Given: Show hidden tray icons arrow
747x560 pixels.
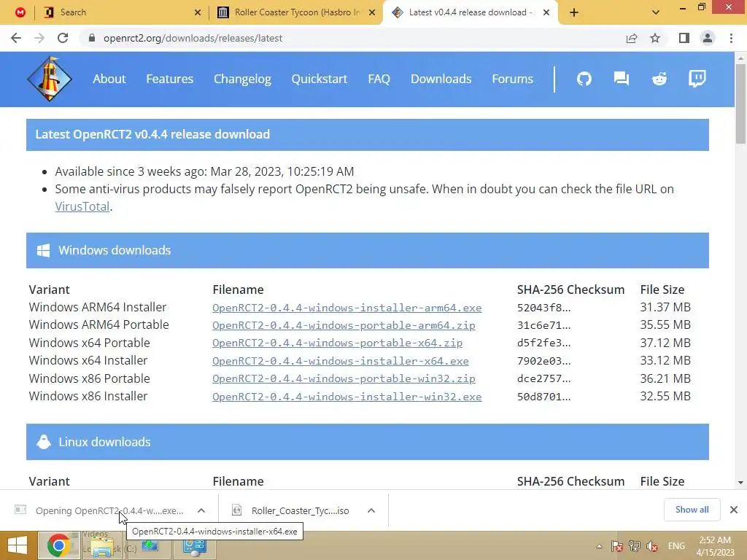Looking at the screenshot, I should [599, 546].
